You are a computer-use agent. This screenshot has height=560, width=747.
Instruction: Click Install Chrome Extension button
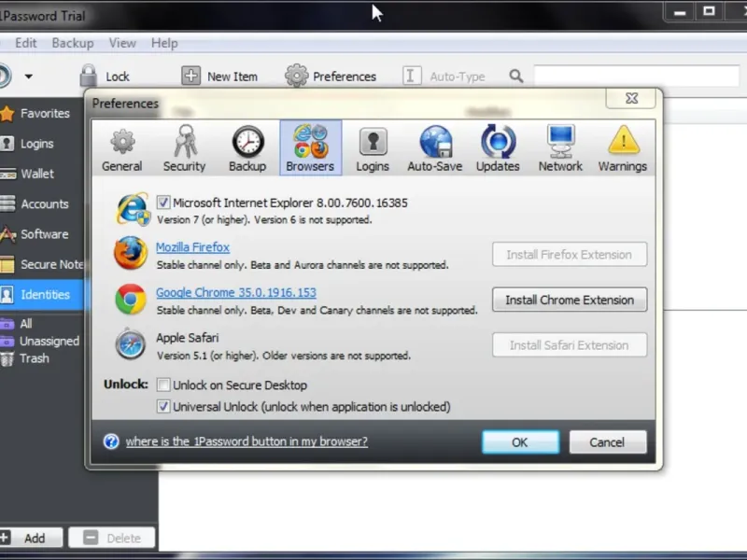pos(570,300)
